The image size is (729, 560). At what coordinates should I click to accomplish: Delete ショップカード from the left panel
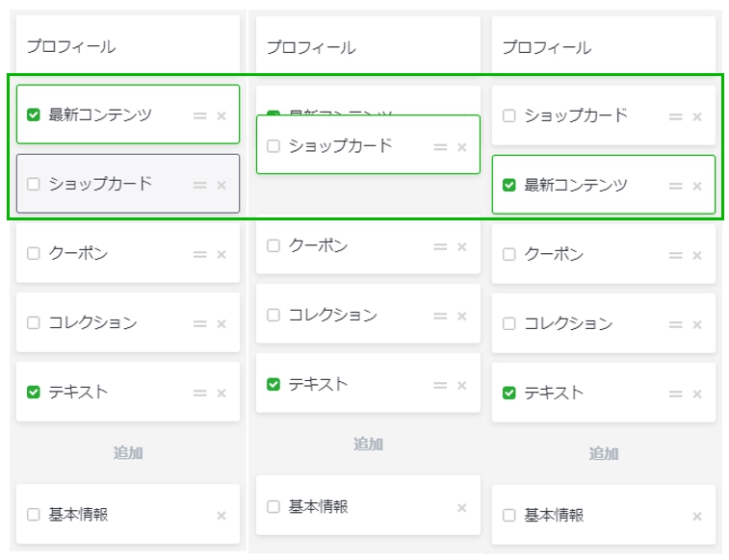coord(221,186)
